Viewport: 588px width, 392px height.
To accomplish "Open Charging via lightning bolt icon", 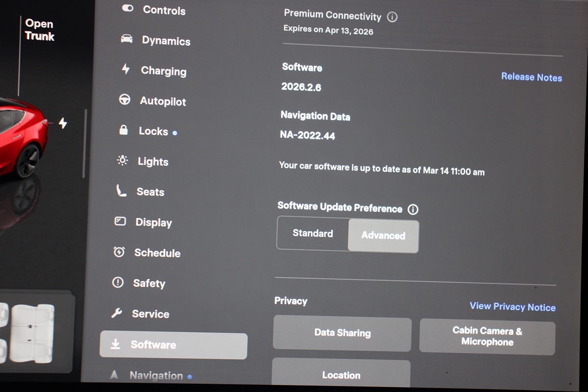I will 126,69.
